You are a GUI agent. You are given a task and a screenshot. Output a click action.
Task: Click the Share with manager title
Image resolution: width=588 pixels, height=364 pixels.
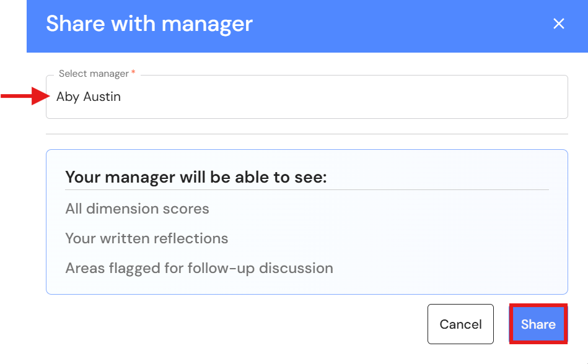click(149, 24)
